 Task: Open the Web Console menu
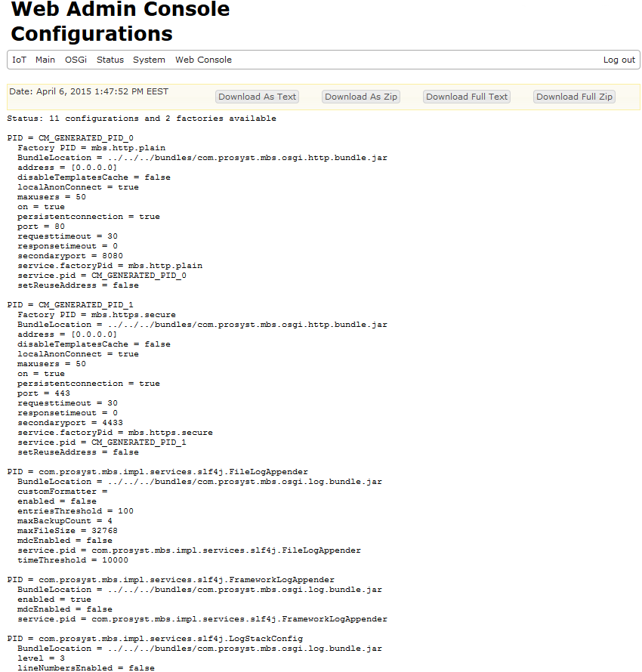[x=203, y=60]
